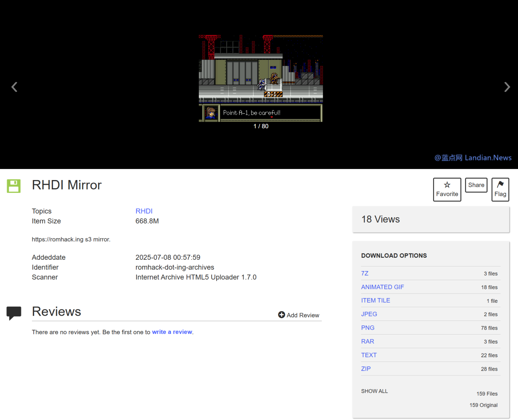Click the game screenshot preview image
The width and height of the screenshot is (518, 420).
tap(261, 78)
